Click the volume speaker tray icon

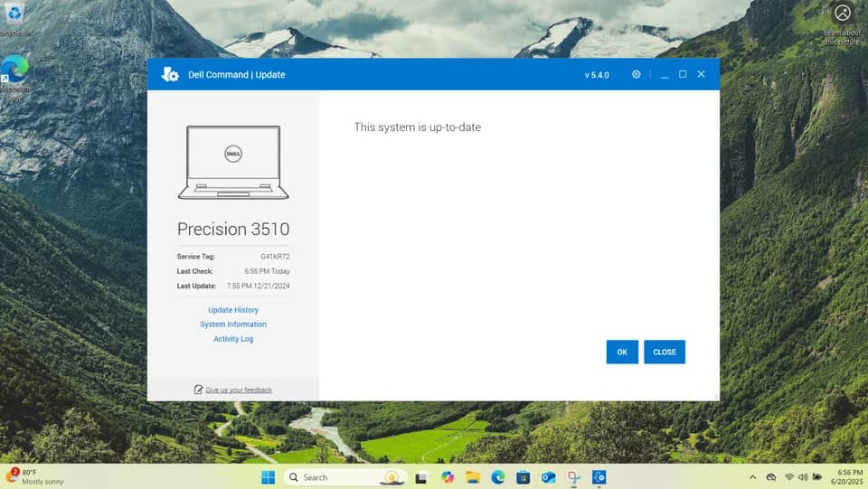click(x=803, y=477)
